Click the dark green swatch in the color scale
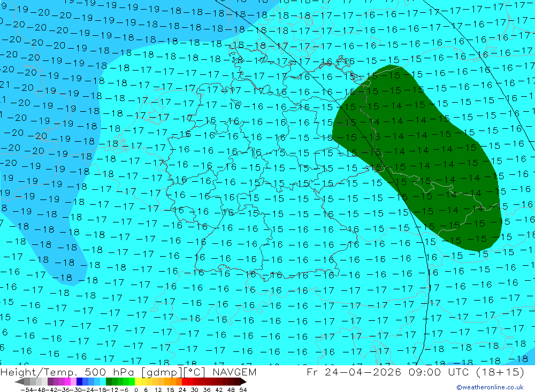Viewport: 535px width, 392px height. pos(109,382)
